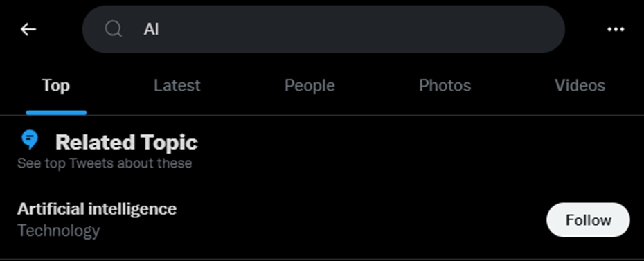Click the blue Related Topic bubble icon
The width and height of the screenshot is (644, 261).
click(x=30, y=140)
